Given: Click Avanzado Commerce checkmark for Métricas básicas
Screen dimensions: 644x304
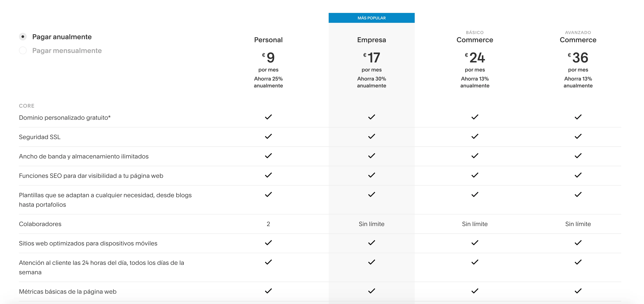Looking at the screenshot, I should (x=578, y=291).
